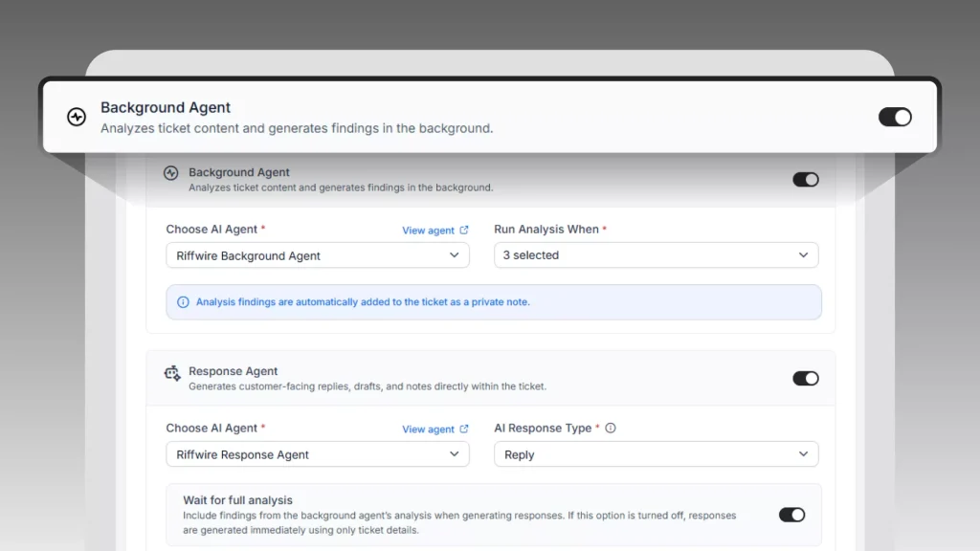Open View agent link for Background Agent
980x551 pixels.
click(428, 231)
